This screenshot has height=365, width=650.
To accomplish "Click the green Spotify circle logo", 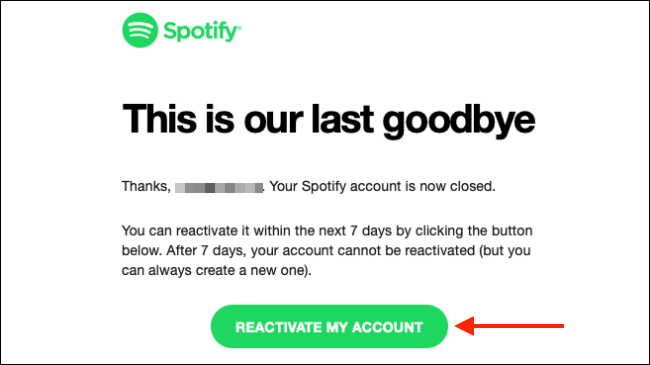I will pyautogui.click(x=140, y=30).
